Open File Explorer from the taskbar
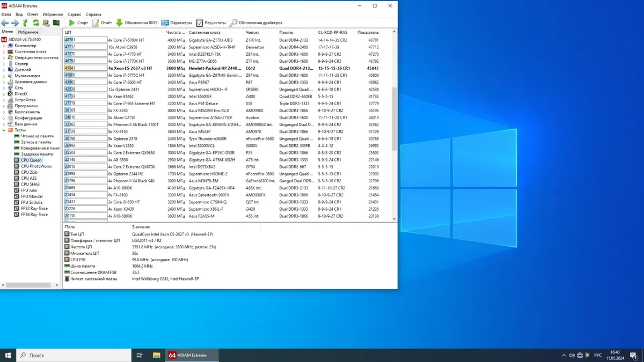Viewport: 644px width, 362px height. click(x=157, y=355)
